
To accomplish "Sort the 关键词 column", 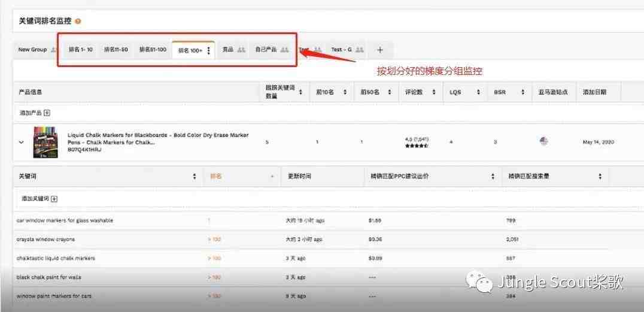I will tap(194, 177).
